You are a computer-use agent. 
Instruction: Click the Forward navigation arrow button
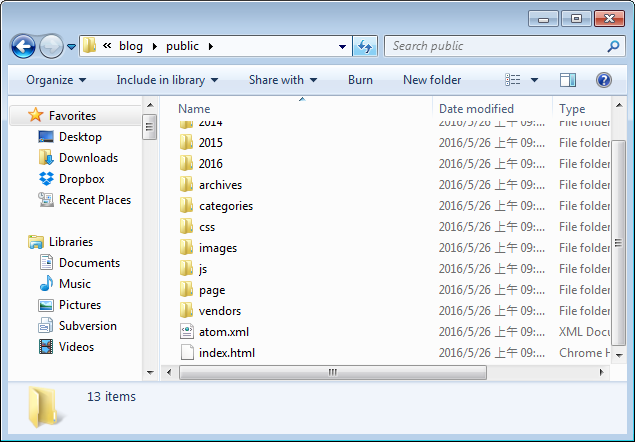click(x=51, y=46)
